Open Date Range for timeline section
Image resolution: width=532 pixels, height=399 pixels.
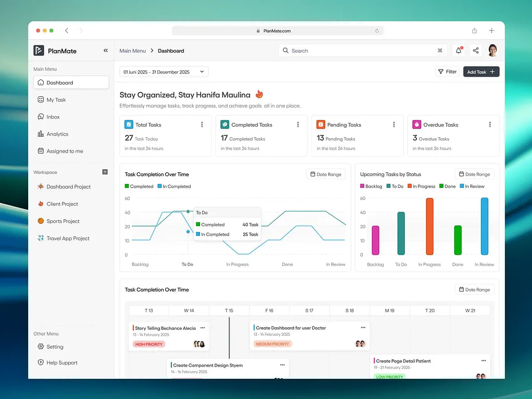475,289
